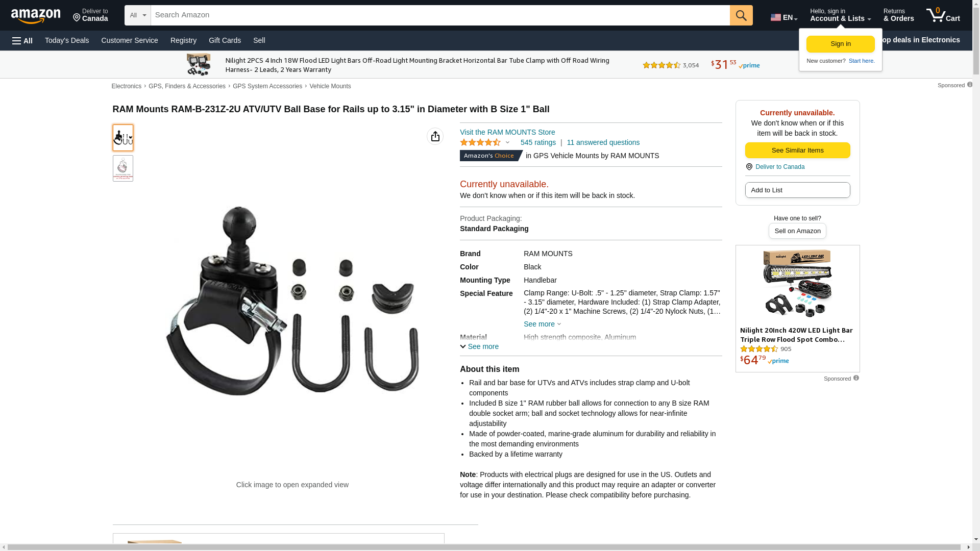Click the Amazon logo
The height and width of the screenshot is (551, 980).
click(x=36, y=16)
